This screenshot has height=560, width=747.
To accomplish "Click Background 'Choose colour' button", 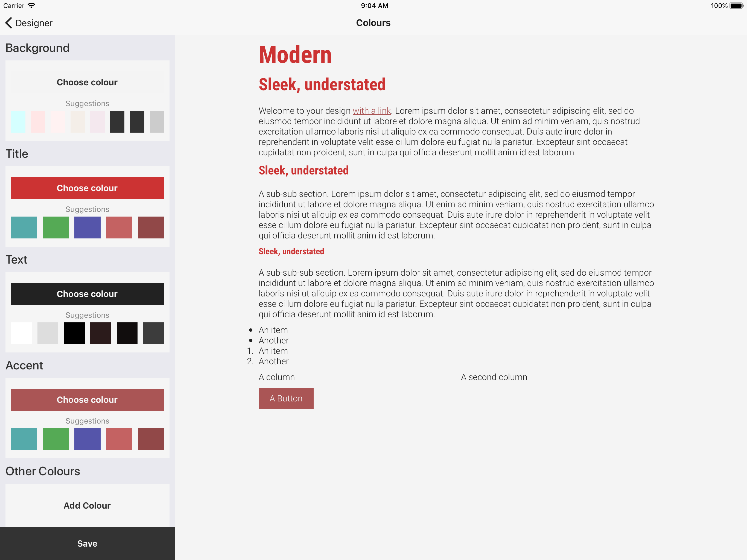I will coord(87,82).
